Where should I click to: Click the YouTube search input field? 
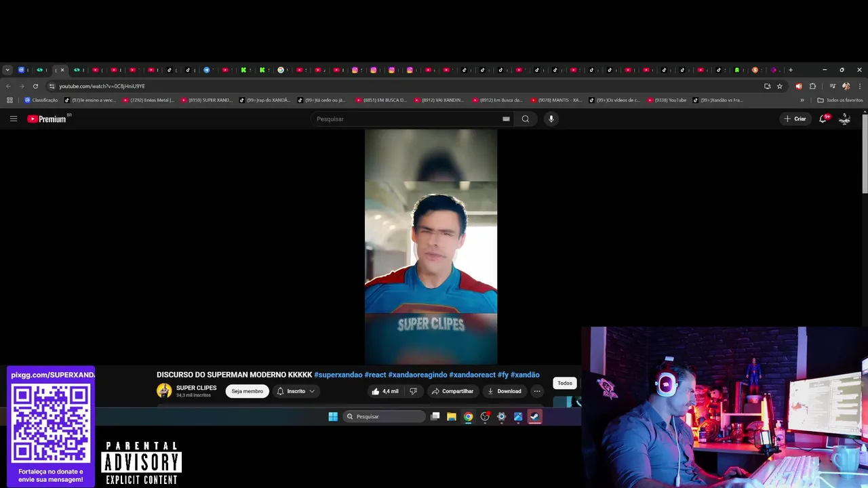[x=407, y=119]
